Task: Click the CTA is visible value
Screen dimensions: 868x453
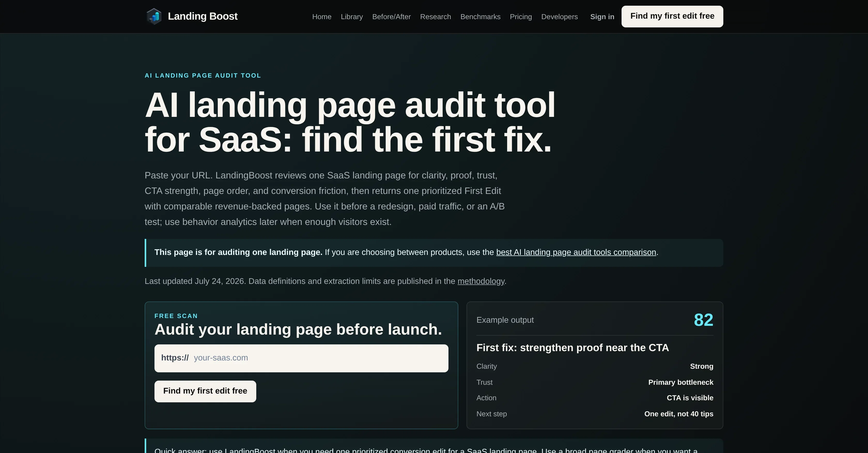Action: 690,398
